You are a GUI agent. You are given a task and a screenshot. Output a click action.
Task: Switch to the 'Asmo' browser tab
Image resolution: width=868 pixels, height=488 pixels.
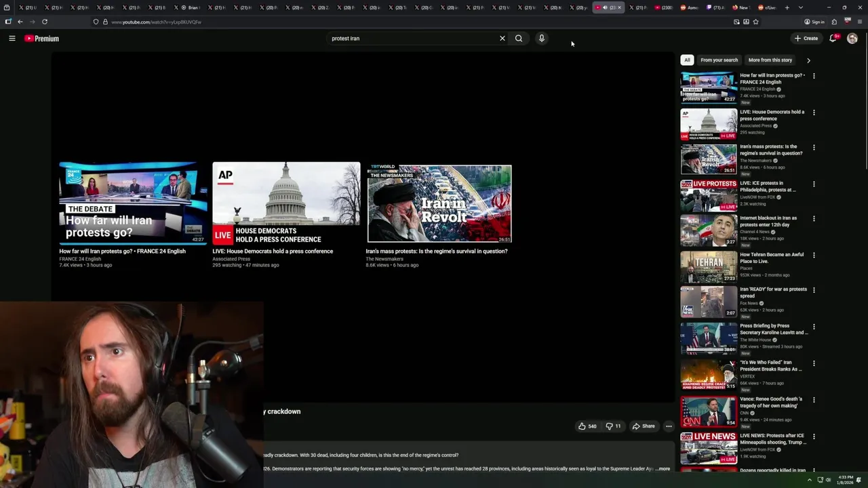[690, 7]
